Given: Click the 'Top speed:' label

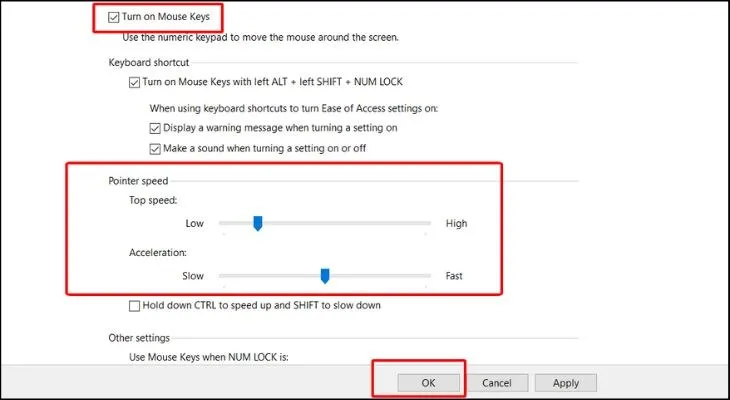Looking at the screenshot, I should point(153,201).
